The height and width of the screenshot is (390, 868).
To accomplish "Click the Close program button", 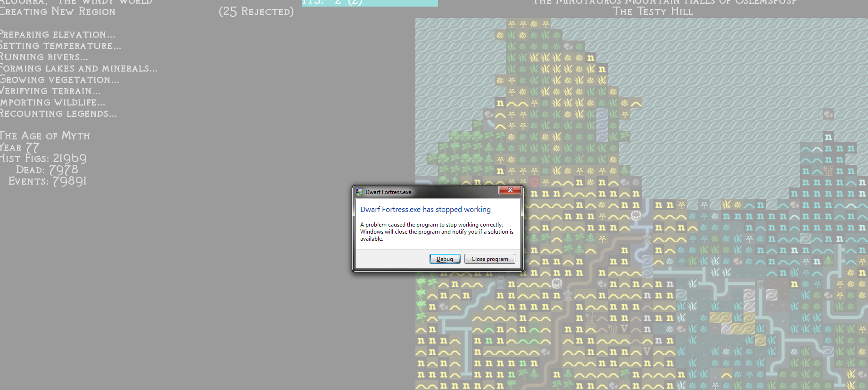I will pos(489,259).
